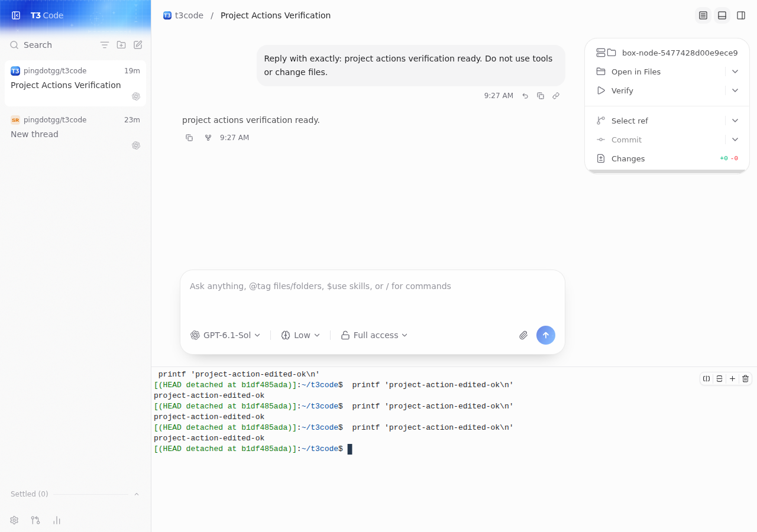Delete the terminal with the trash icon
The height and width of the screenshot is (532, 757).
[x=745, y=378]
